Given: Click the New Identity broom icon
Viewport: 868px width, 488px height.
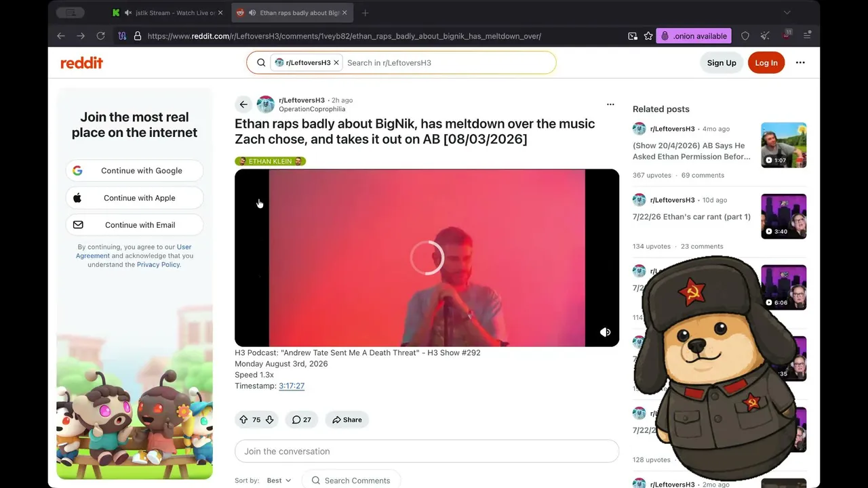Looking at the screenshot, I should (x=765, y=36).
